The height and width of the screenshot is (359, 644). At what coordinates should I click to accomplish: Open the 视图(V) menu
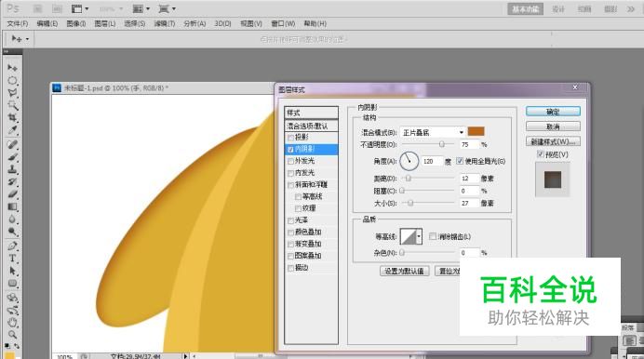(251, 24)
